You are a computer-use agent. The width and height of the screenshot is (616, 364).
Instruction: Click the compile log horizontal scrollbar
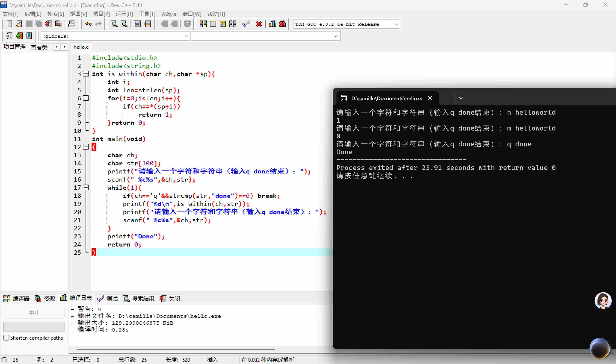176,349
